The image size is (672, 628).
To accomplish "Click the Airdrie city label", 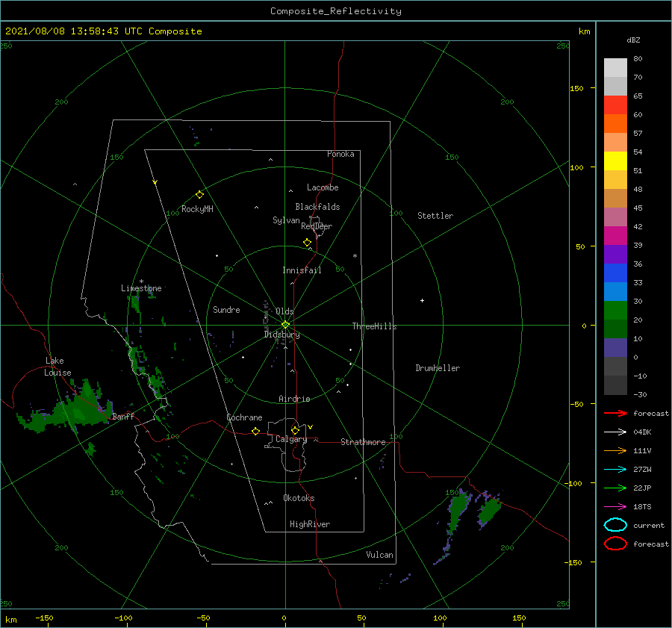I will click(294, 399).
